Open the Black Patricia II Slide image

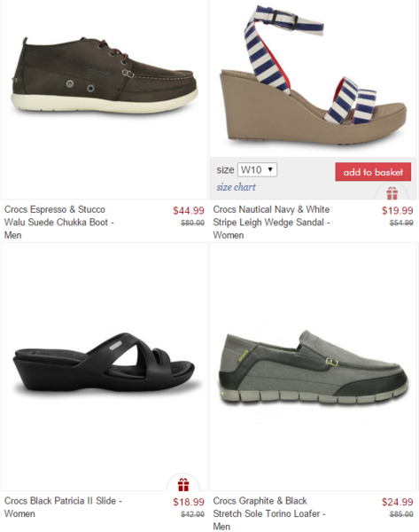(104, 362)
